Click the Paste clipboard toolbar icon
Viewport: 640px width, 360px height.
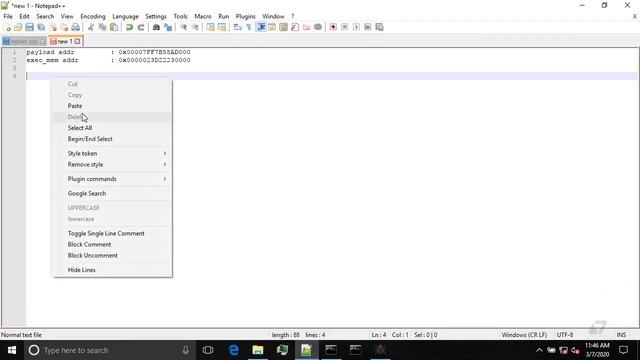114,27
